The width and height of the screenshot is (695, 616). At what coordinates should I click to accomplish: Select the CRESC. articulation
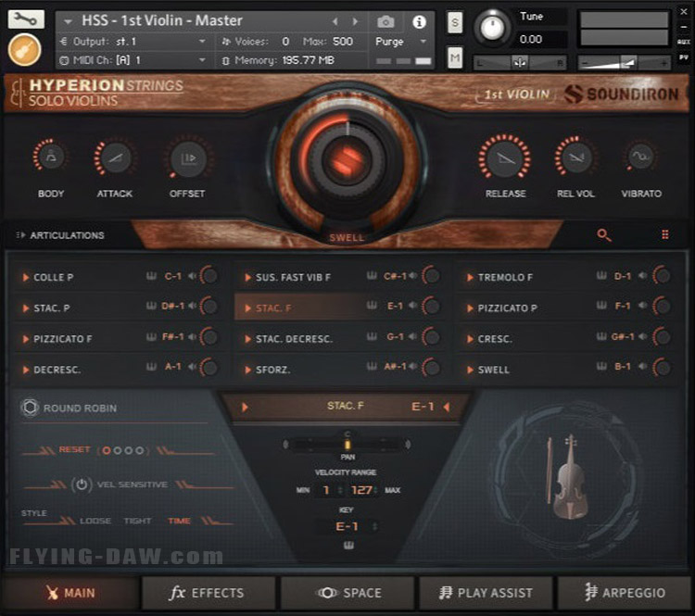pos(495,339)
